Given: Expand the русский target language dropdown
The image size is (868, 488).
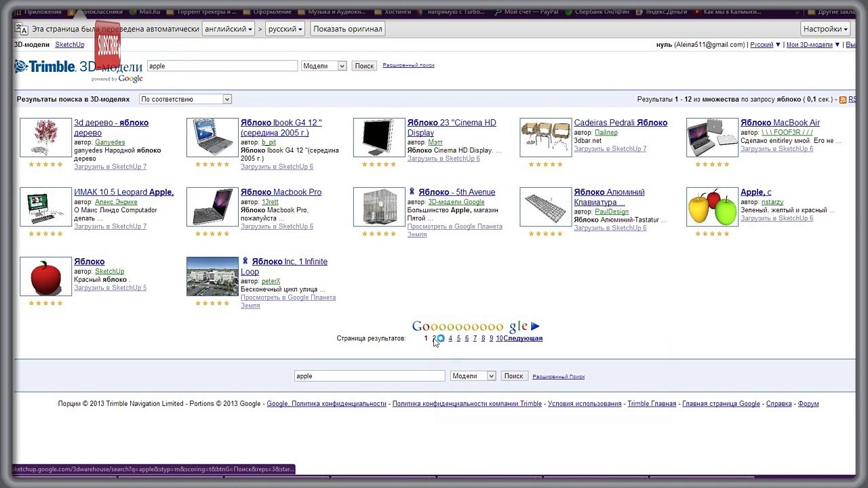Looking at the screenshot, I should [285, 29].
